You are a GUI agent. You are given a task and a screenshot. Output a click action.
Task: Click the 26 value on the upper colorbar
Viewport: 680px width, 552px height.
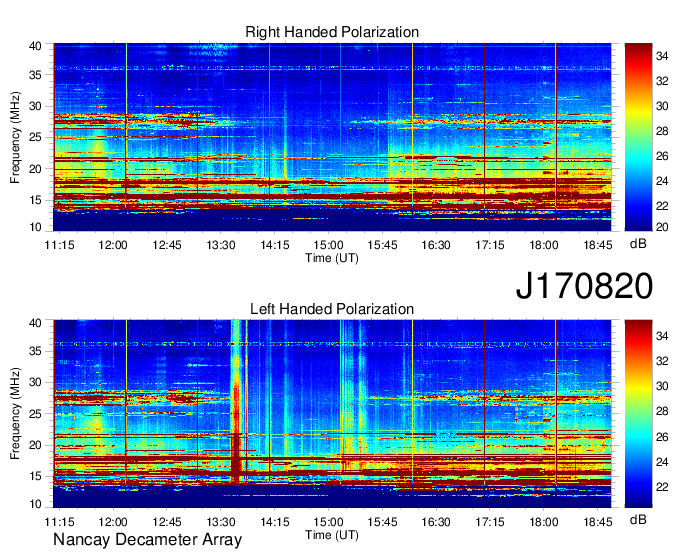(662, 156)
